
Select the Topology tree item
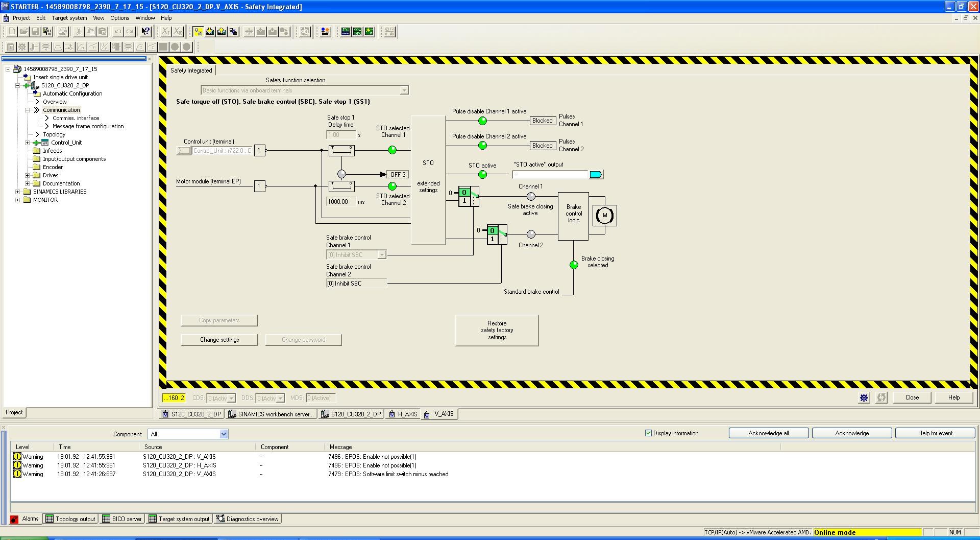(54, 134)
